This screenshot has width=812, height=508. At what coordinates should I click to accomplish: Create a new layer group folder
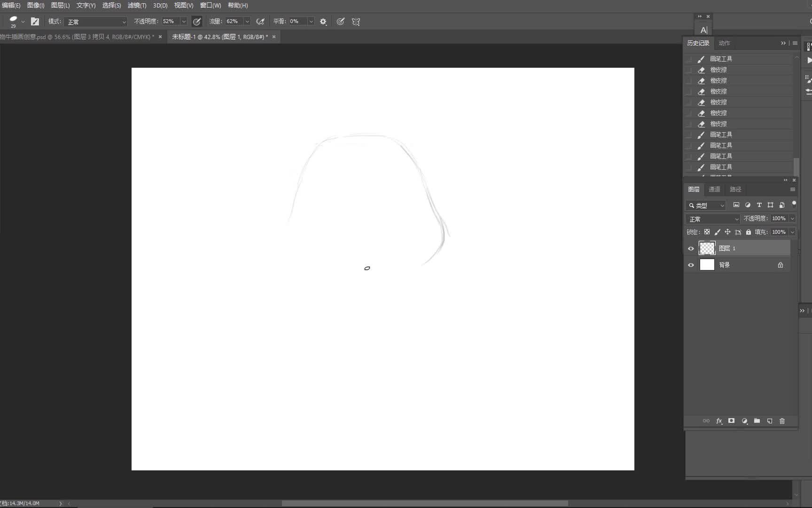pos(757,421)
